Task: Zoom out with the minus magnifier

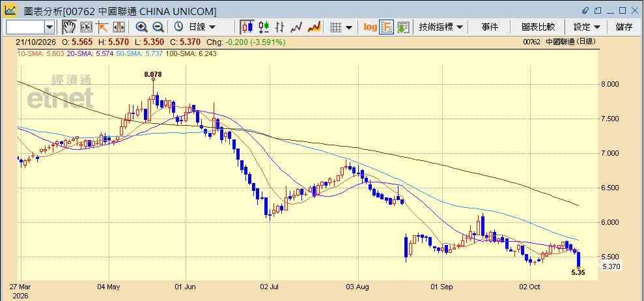Action: pos(158,27)
